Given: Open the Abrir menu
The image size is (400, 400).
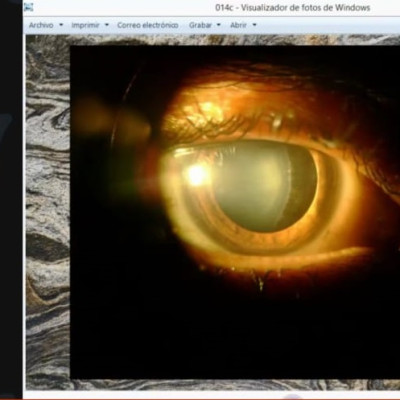Looking at the screenshot, I should click(238, 25).
